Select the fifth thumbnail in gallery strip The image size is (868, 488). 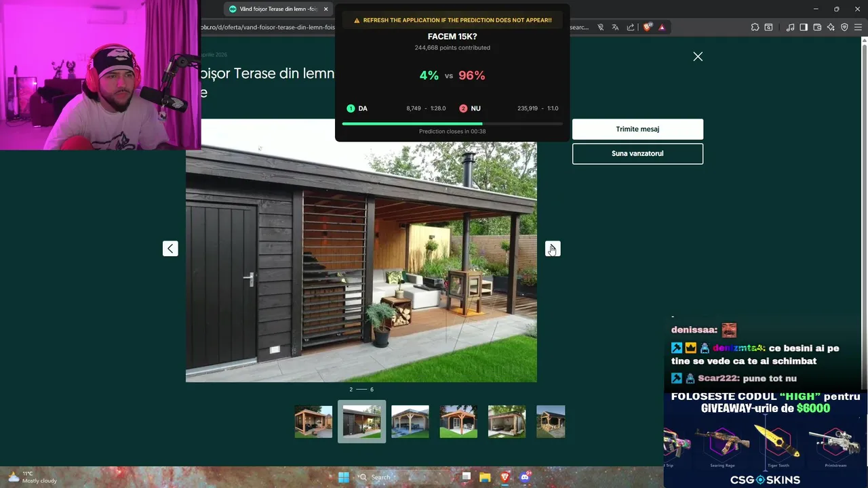(507, 422)
